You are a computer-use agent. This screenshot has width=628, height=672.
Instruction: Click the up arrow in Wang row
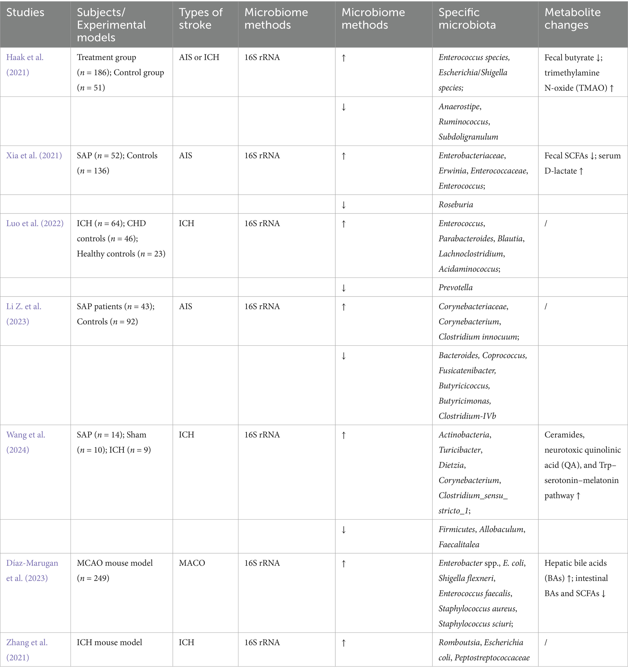point(344,435)
